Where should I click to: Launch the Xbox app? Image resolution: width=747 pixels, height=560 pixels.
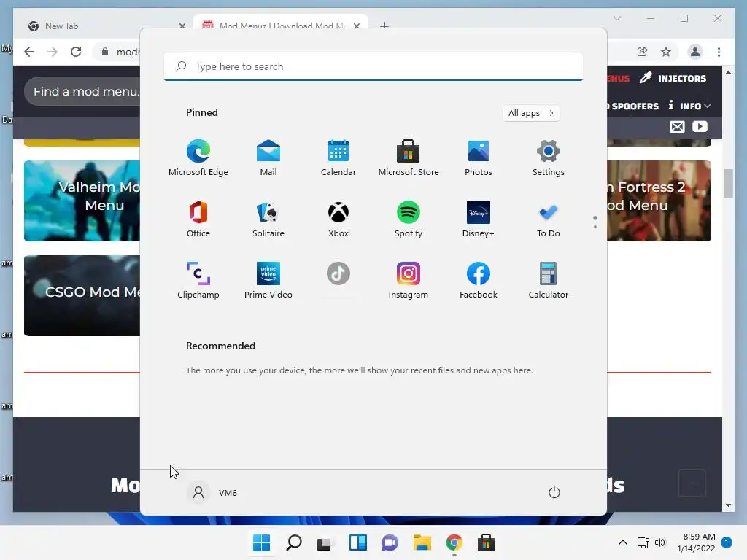338,219
